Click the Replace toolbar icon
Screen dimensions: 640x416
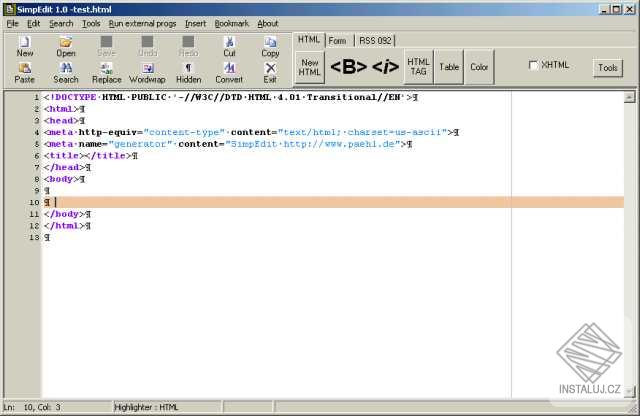(x=107, y=73)
